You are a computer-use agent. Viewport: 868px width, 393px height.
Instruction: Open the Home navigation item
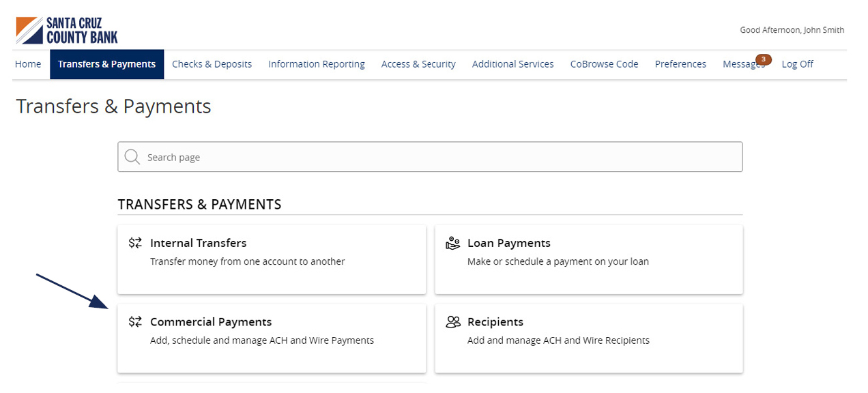pyautogui.click(x=28, y=63)
